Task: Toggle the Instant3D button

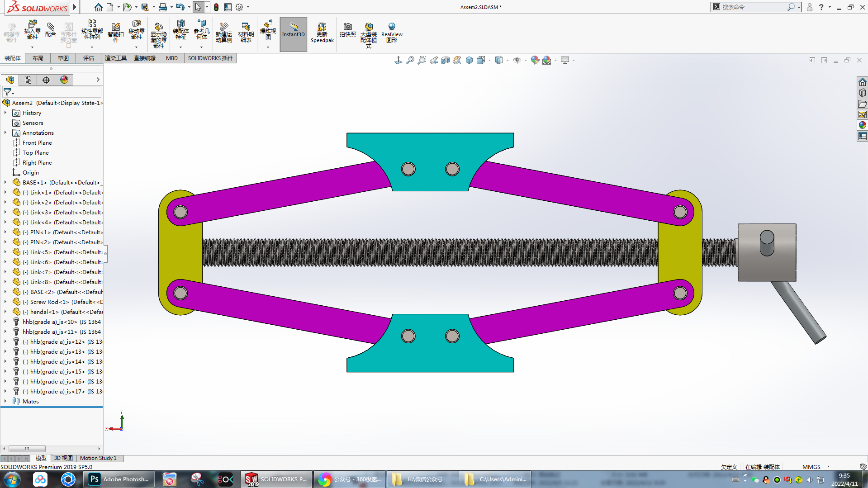Action: [x=294, y=33]
